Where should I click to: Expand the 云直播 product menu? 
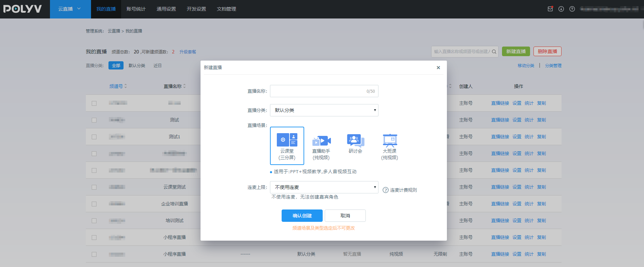[70, 9]
